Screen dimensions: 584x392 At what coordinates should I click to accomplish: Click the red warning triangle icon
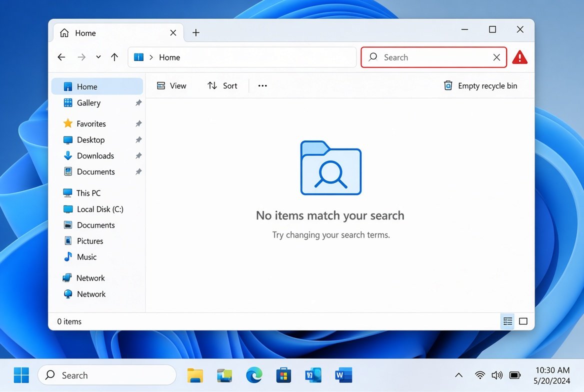click(x=519, y=57)
